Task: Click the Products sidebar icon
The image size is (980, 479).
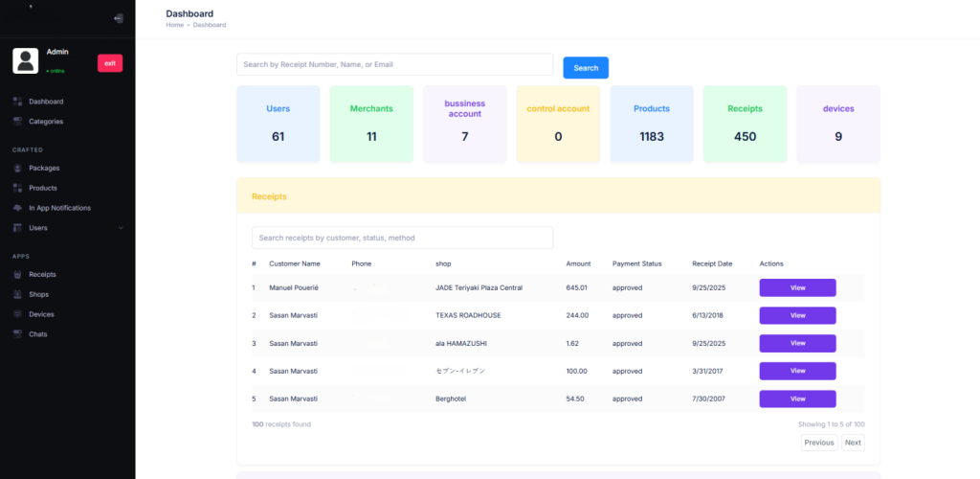Action: point(18,189)
